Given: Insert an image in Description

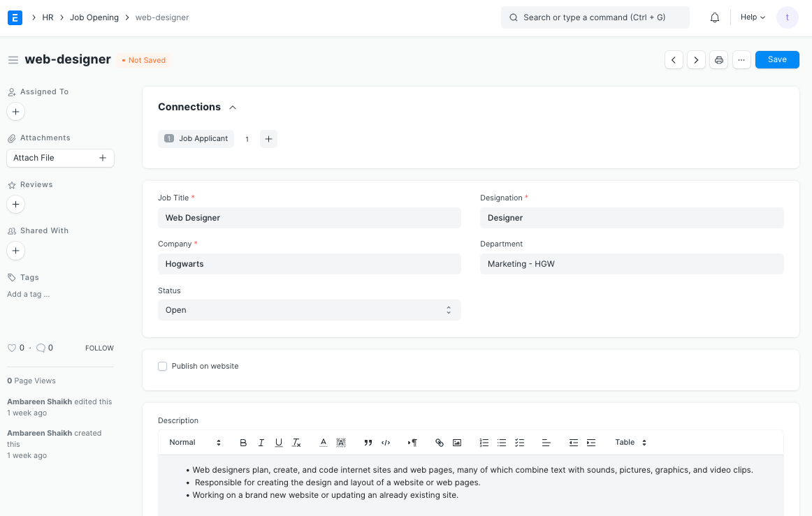Looking at the screenshot, I should click(x=457, y=443).
